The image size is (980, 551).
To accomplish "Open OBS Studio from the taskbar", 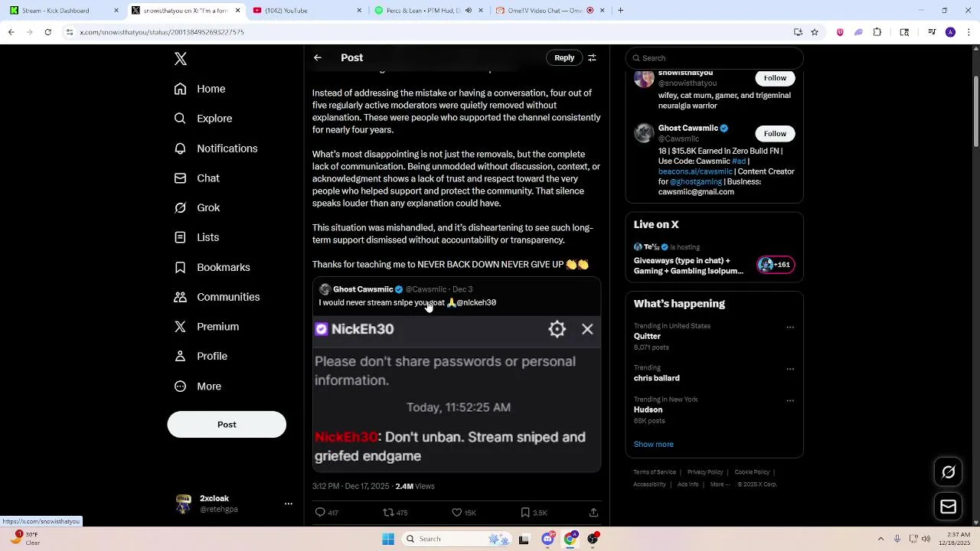I will pyautogui.click(x=593, y=540).
